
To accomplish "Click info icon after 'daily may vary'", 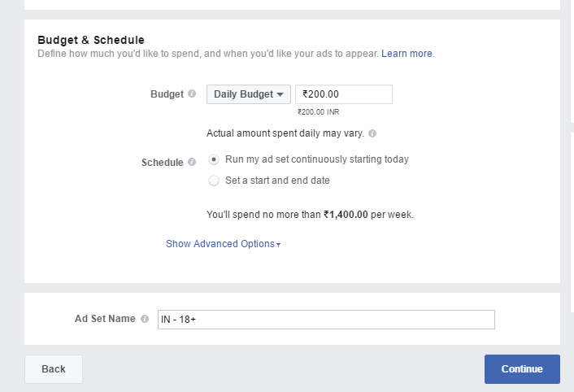I will 372,133.
